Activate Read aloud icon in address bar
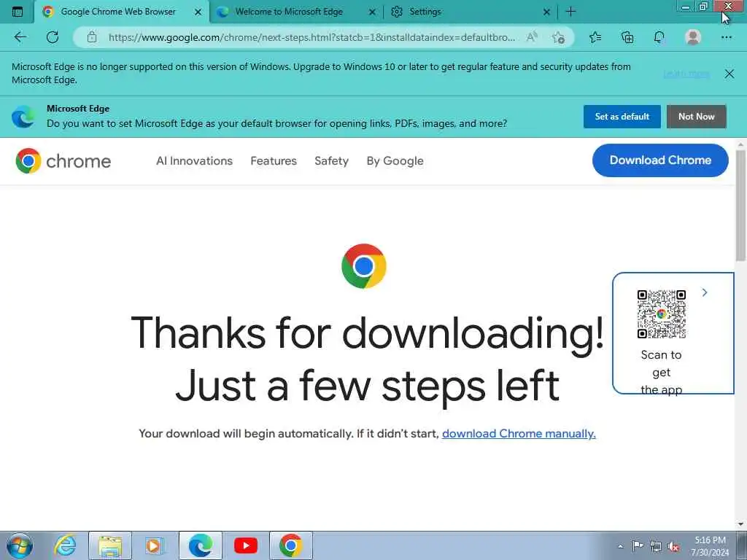This screenshot has height=560, width=747. 532,36
